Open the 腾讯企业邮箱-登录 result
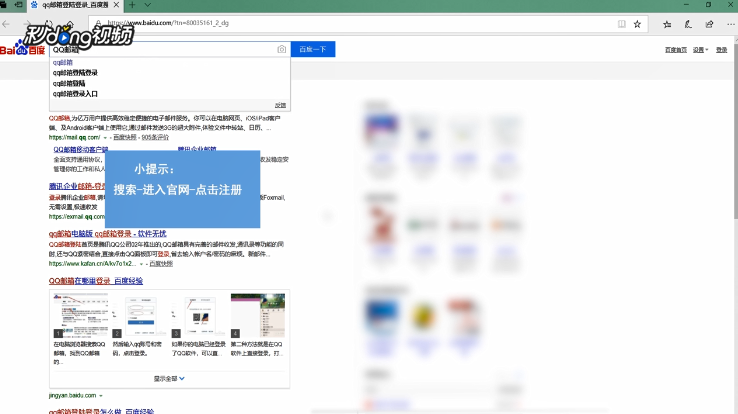 pyautogui.click(x=77, y=186)
